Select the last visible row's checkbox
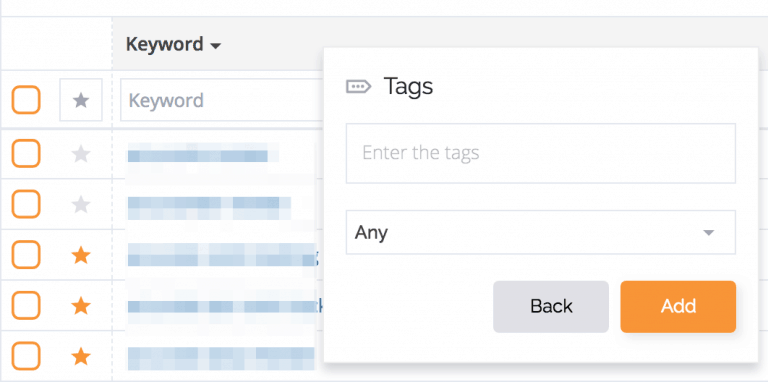Image resolution: width=768 pixels, height=382 pixels. (x=26, y=356)
